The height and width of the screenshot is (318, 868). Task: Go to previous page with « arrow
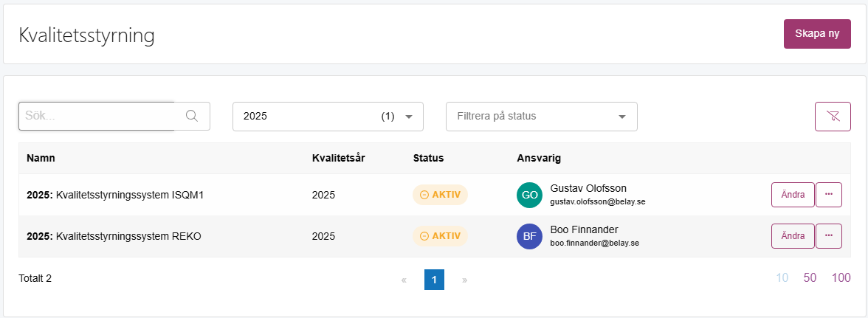pos(404,280)
